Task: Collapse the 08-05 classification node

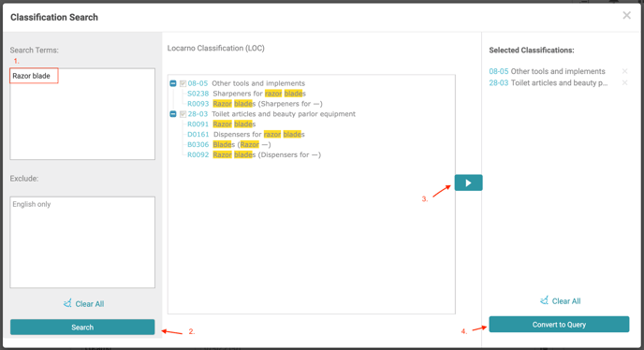Action: pyautogui.click(x=173, y=83)
